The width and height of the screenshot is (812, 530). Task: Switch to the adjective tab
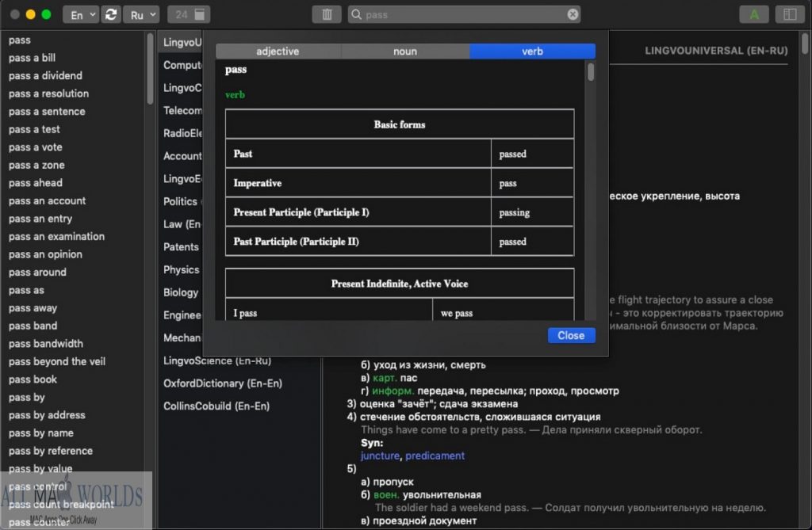point(278,51)
